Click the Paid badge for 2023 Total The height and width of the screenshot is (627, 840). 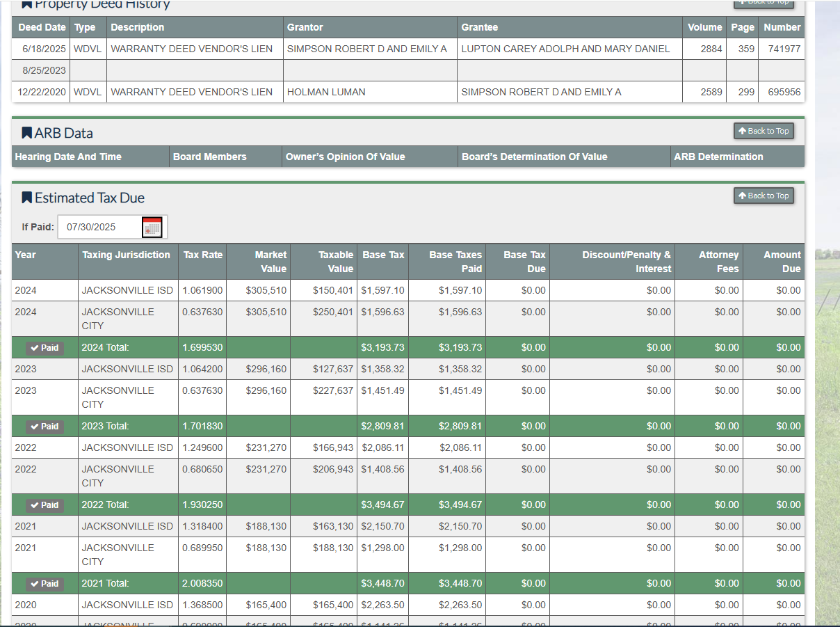[x=45, y=427]
